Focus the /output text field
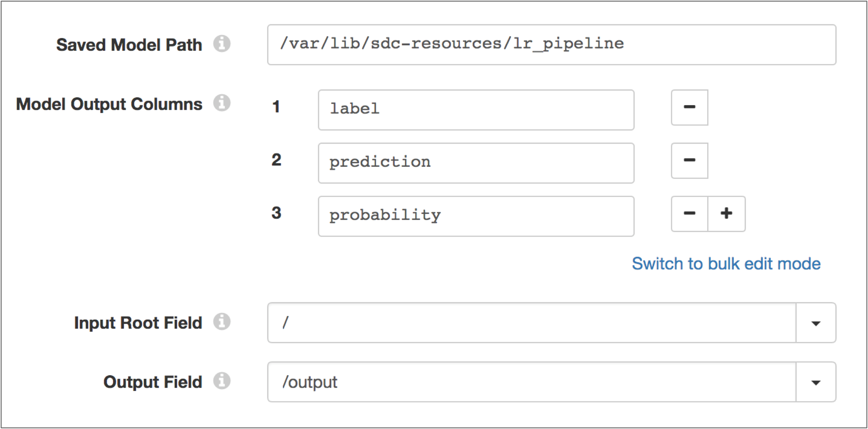Viewport: 868px width, 429px height. pyautogui.click(x=532, y=382)
